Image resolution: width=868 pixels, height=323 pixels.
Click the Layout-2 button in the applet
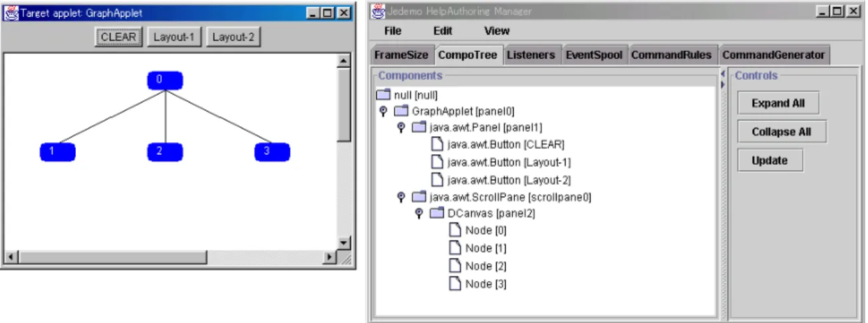tap(233, 37)
